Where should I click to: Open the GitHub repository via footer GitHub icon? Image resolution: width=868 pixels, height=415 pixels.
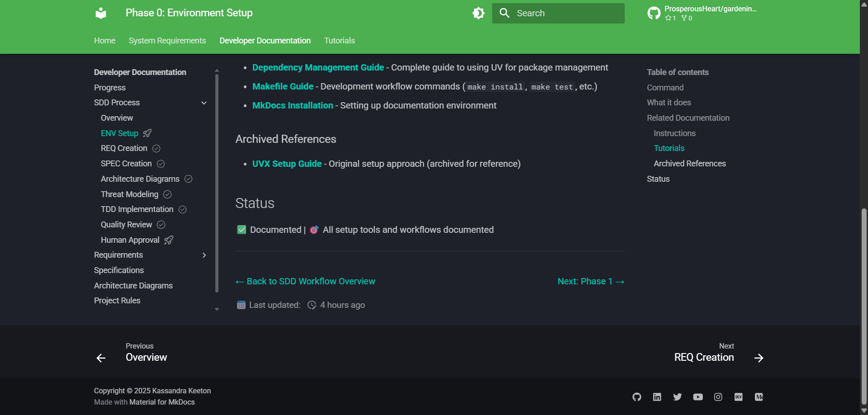click(636, 396)
